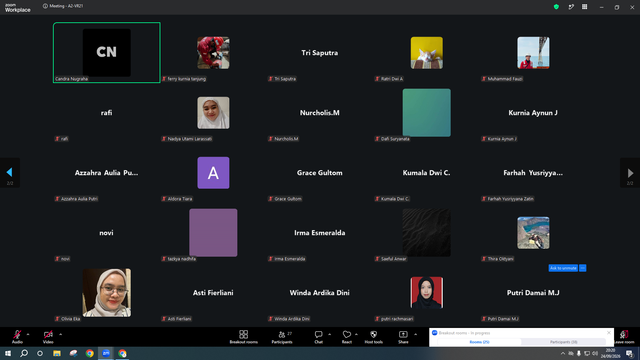Click muted mic icon beside Tri Saputra label

(271, 79)
